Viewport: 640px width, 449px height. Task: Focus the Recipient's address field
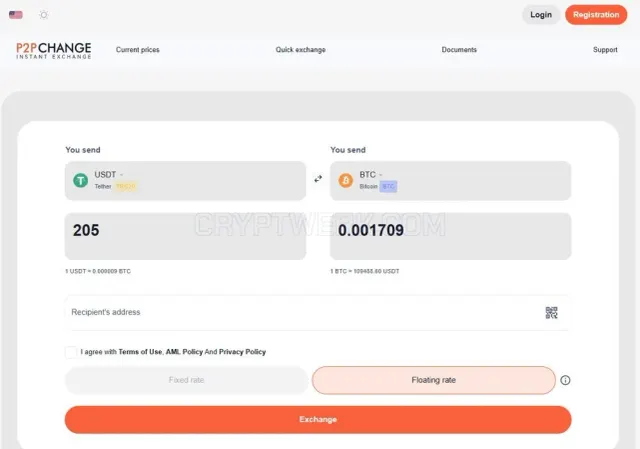tap(318, 312)
